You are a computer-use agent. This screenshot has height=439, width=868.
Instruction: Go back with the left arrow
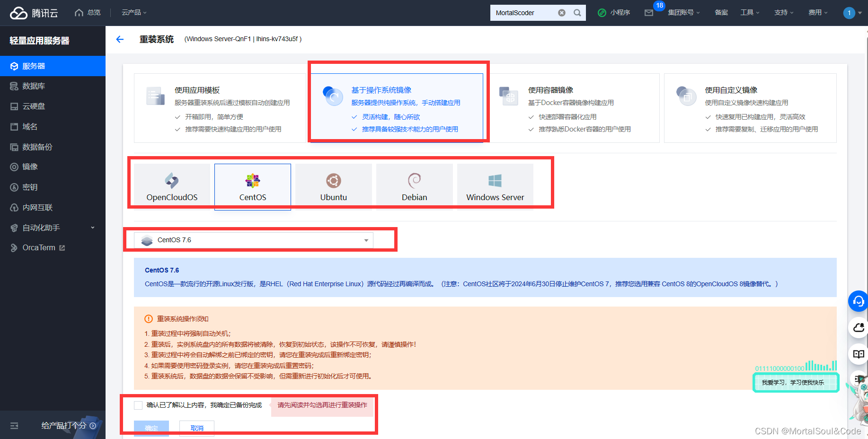click(x=120, y=39)
